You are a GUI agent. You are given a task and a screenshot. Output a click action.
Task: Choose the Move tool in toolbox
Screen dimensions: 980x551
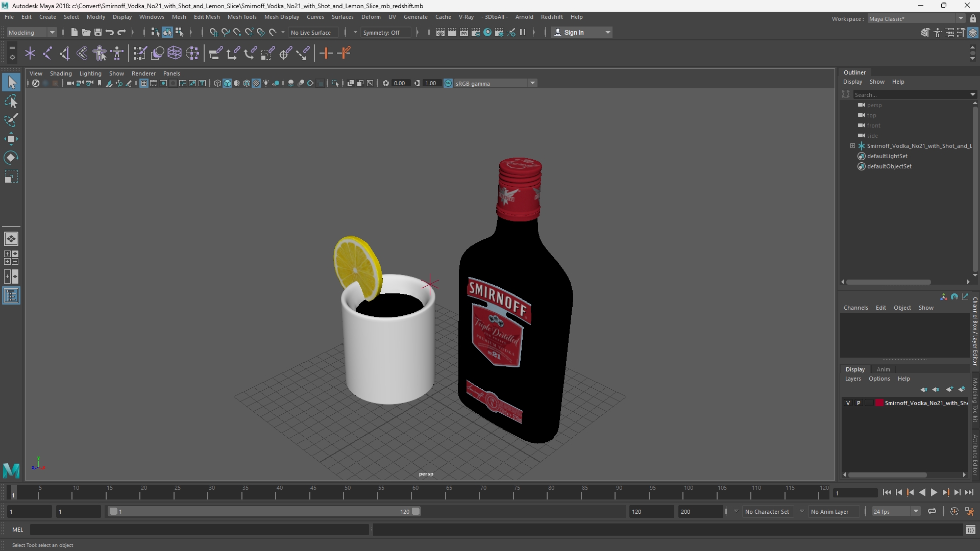(11, 139)
